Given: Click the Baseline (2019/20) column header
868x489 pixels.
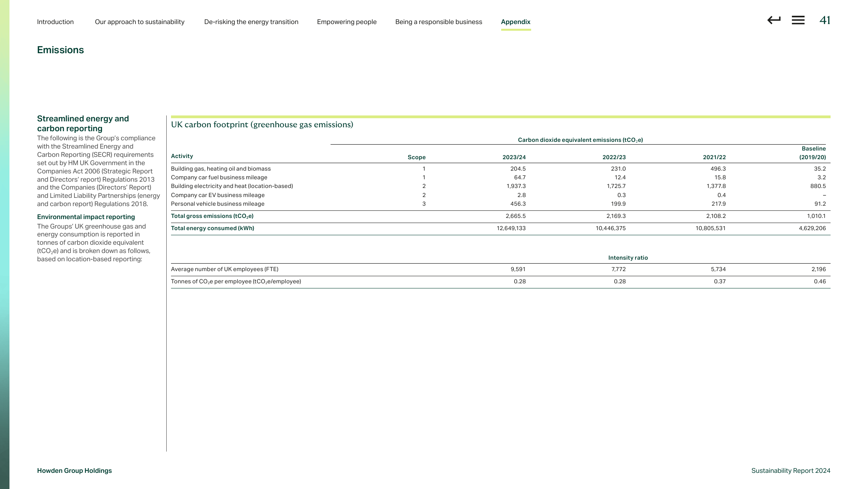Looking at the screenshot, I should pyautogui.click(x=812, y=153).
